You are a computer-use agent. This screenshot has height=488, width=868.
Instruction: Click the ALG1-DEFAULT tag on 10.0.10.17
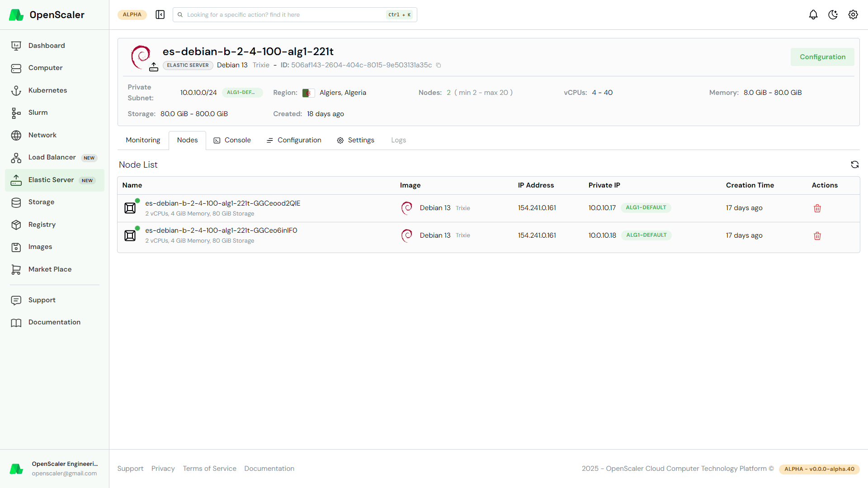tap(646, 208)
